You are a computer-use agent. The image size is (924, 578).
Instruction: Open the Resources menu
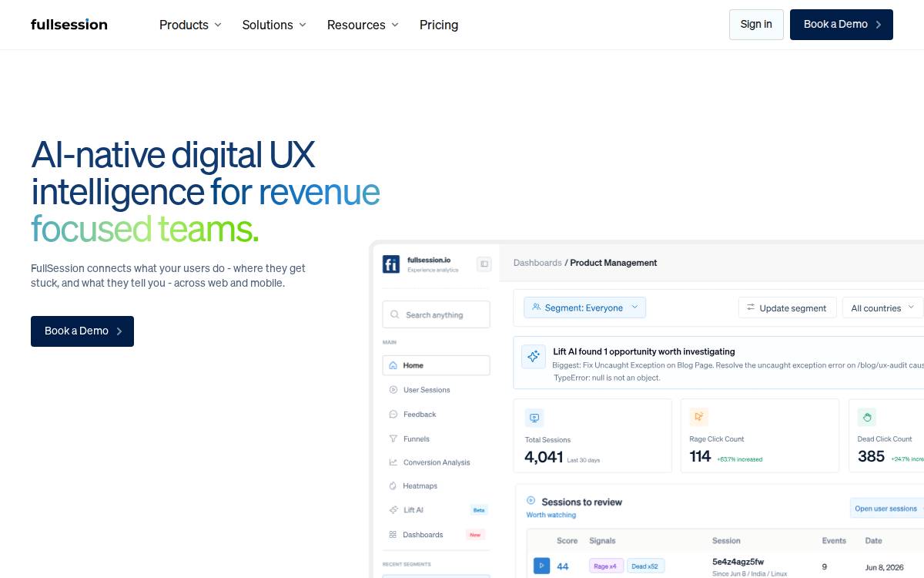coord(363,25)
